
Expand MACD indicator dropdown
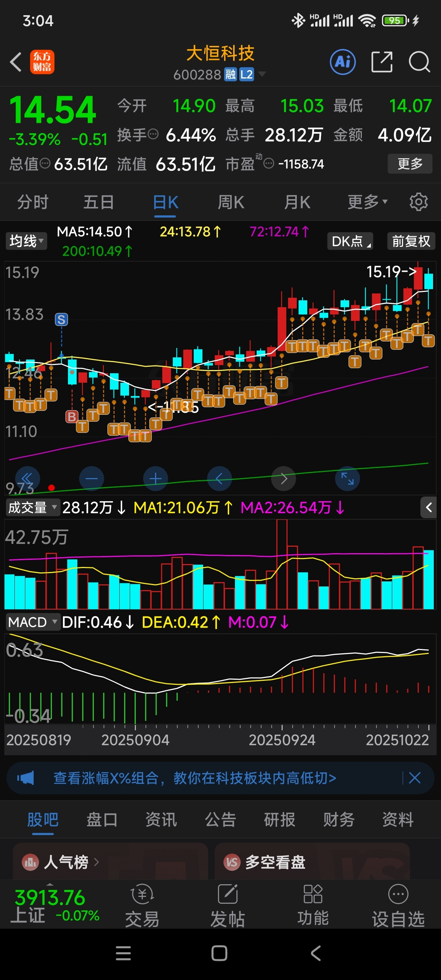coord(33,622)
